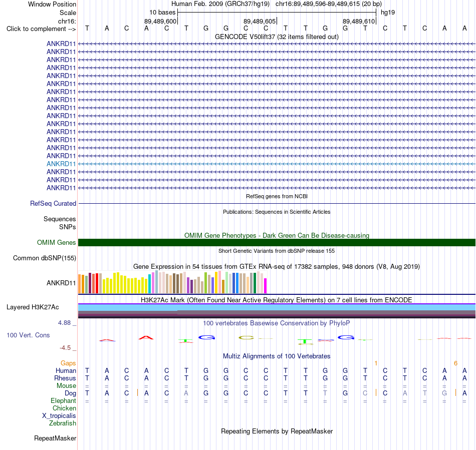Open '100 vertebrates Basewise Conservation by PhyloP' title

(277, 323)
